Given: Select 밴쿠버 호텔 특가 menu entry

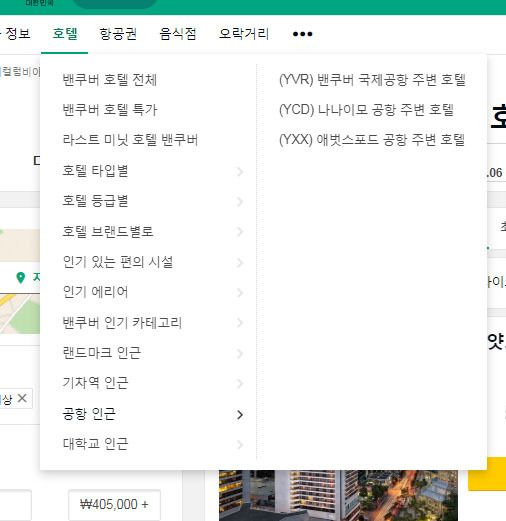Looking at the screenshot, I should point(110,110).
